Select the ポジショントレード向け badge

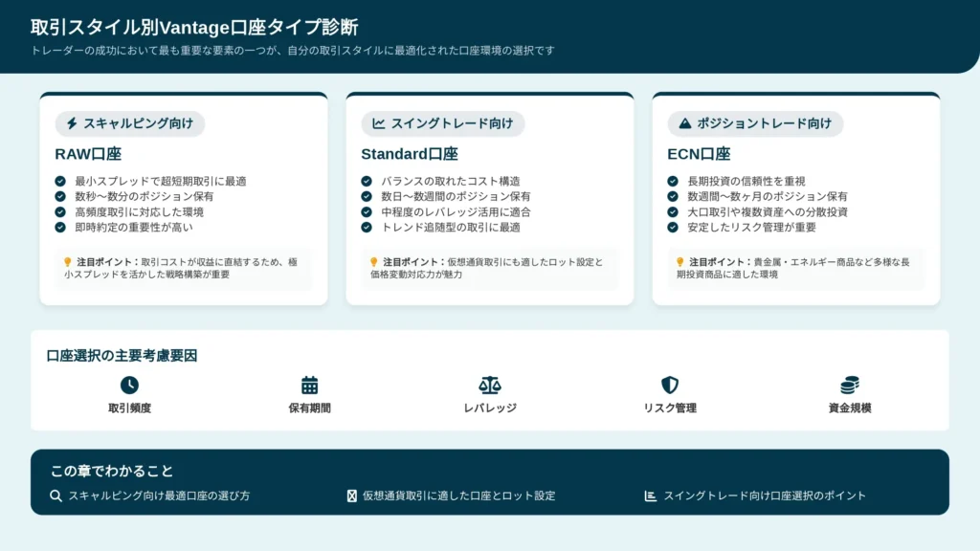755,123
